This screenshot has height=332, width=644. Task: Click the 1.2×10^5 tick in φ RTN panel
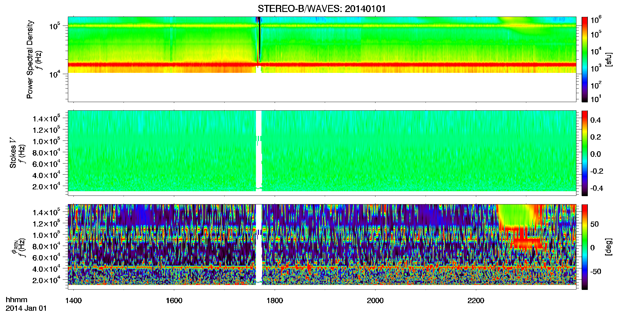pyautogui.click(x=46, y=223)
